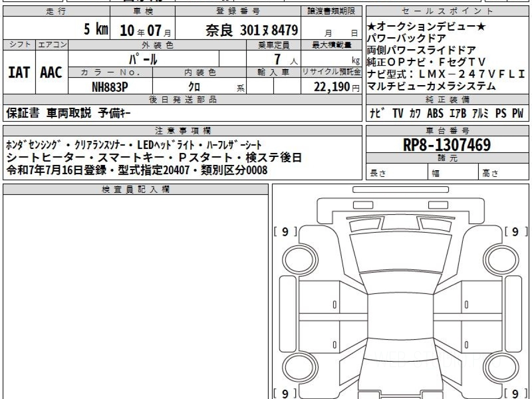Image resolution: width=532 pixels, height=399 pixels.
Task: Click the PW equipment code
Action: tap(517, 113)
